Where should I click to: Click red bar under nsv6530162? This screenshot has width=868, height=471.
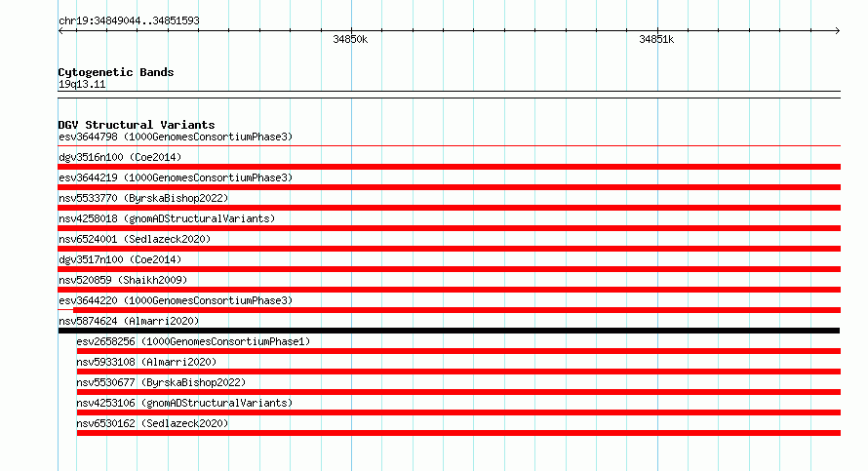458,433
